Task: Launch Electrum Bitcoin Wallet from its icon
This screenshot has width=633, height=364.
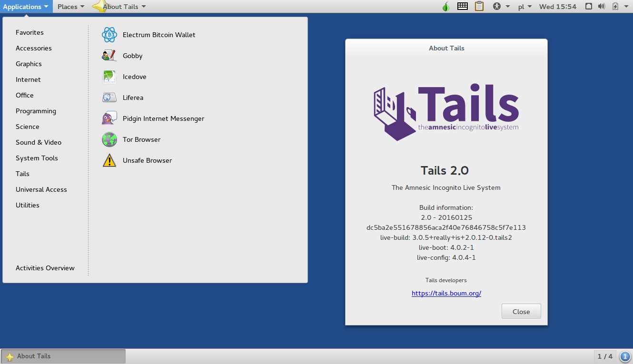Action: tap(109, 35)
